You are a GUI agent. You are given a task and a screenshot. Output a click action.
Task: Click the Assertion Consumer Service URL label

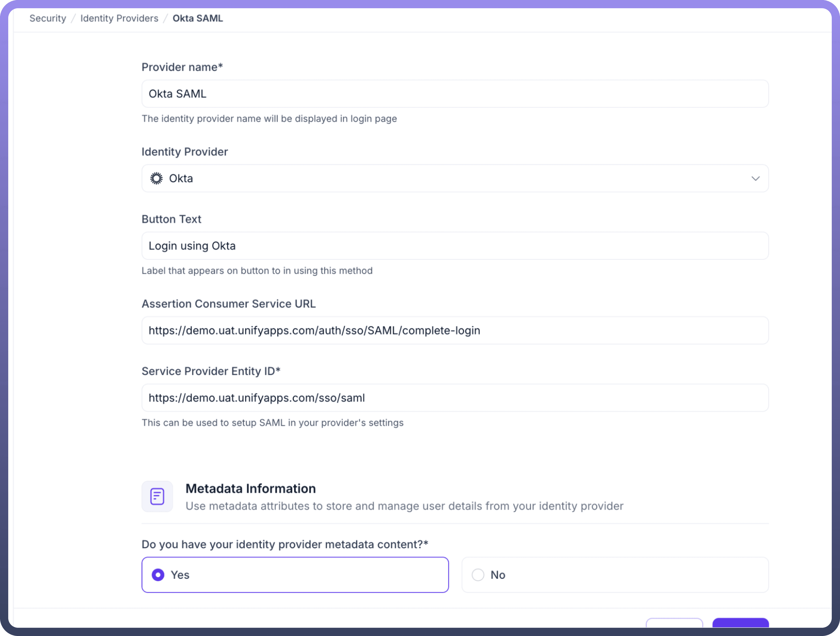(229, 304)
